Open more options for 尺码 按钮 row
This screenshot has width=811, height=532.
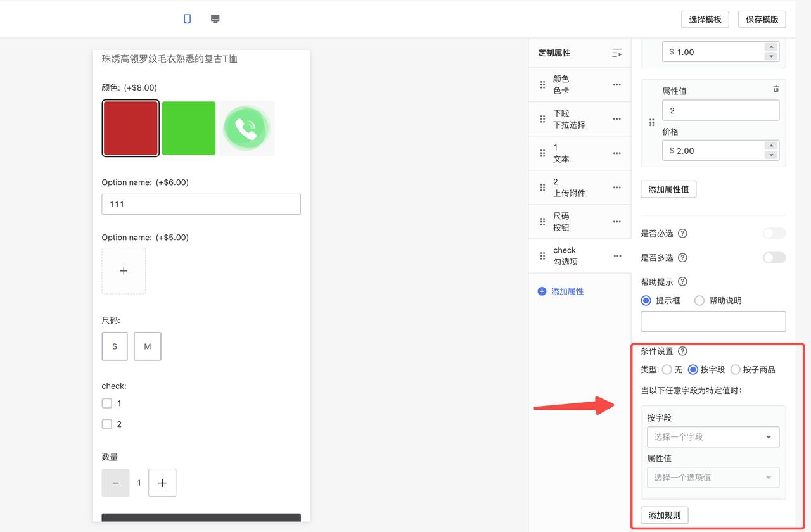coord(617,222)
